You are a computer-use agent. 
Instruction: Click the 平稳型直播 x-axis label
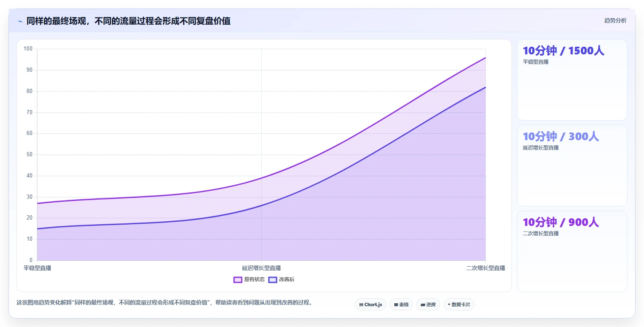tap(37, 268)
